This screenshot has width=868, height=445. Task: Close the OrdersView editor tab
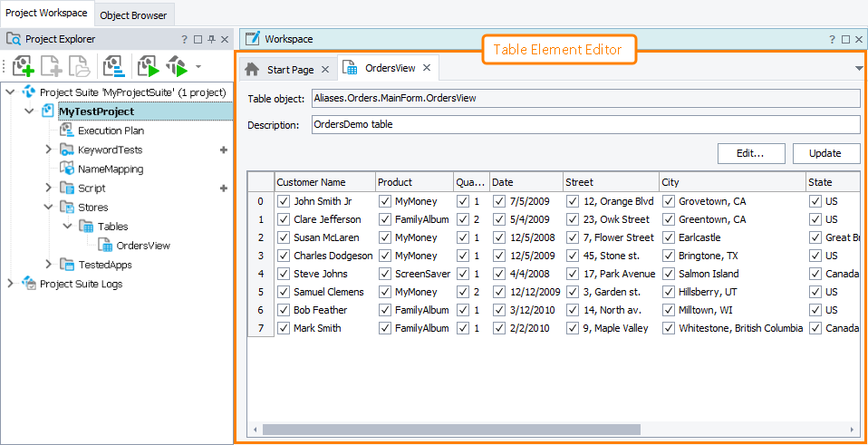pos(427,69)
